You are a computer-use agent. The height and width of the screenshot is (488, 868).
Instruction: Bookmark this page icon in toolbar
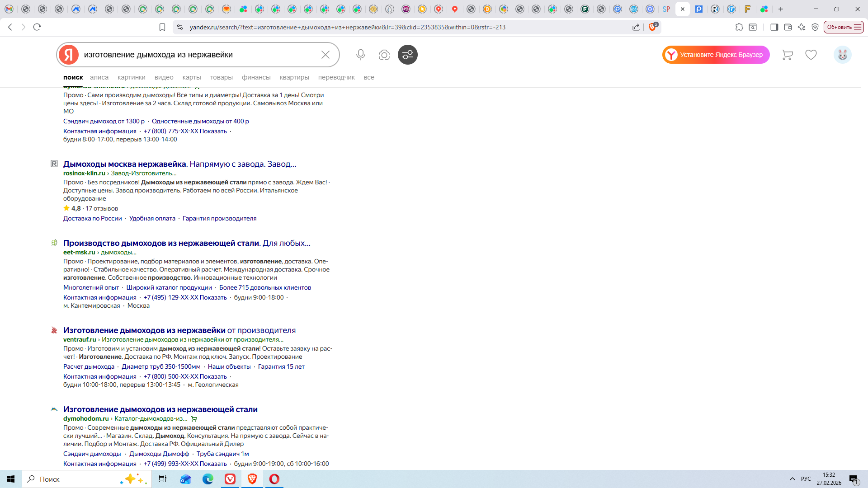click(x=162, y=27)
